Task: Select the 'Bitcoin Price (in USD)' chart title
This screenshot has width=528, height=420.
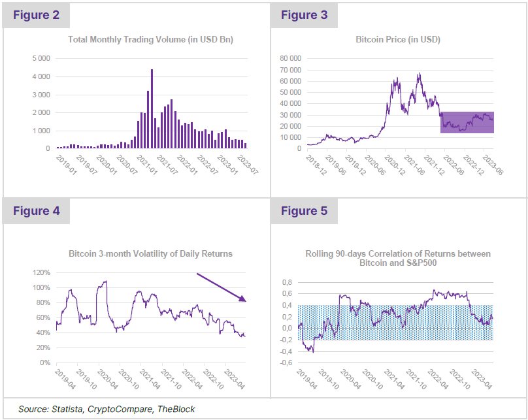Action: click(x=398, y=40)
